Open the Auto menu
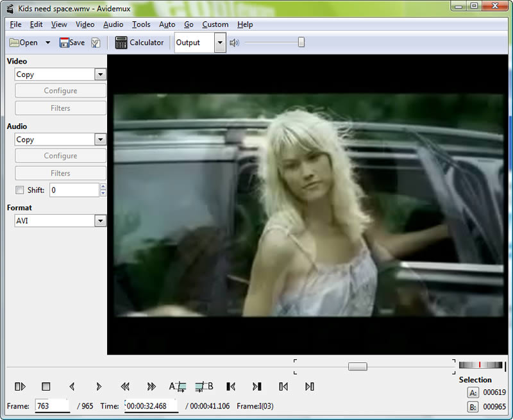This screenshot has width=513, height=420. click(x=167, y=24)
